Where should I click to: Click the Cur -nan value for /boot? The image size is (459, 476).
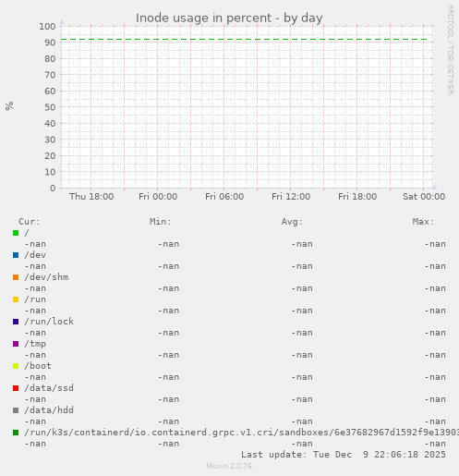pos(35,377)
